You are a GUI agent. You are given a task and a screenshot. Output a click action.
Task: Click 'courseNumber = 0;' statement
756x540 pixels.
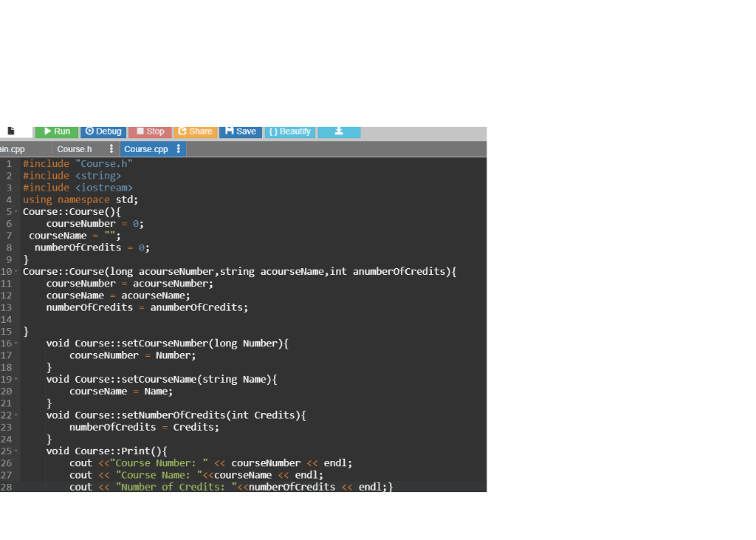(95, 223)
